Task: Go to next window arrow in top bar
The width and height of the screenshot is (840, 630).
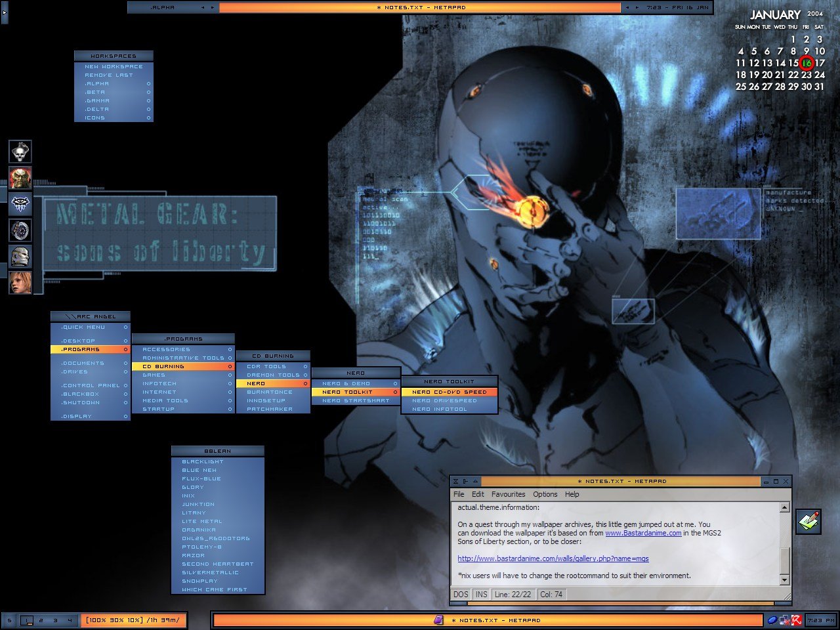Action: pos(637,8)
